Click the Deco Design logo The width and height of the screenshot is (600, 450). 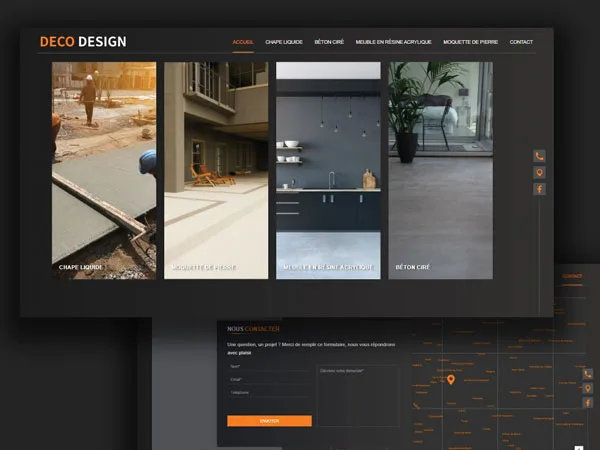click(x=83, y=42)
